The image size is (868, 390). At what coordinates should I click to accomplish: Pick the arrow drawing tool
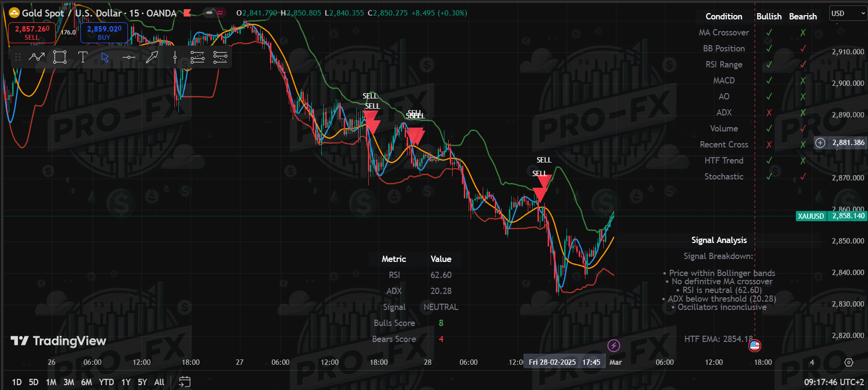click(x=152, y=57)
